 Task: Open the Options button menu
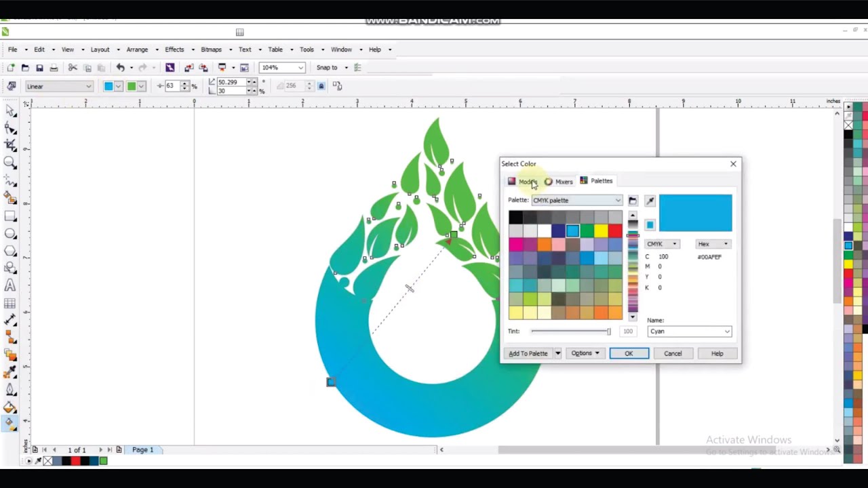coord(585,353)
